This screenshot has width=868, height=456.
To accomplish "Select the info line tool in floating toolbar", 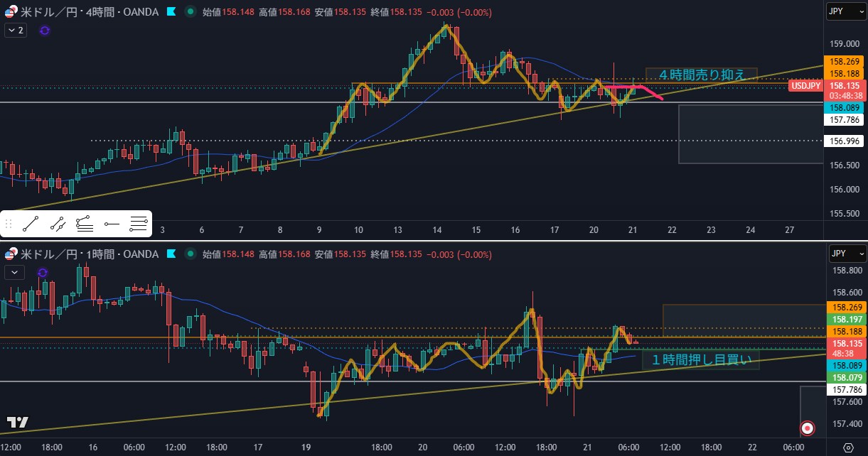I will tap(58, 225).
